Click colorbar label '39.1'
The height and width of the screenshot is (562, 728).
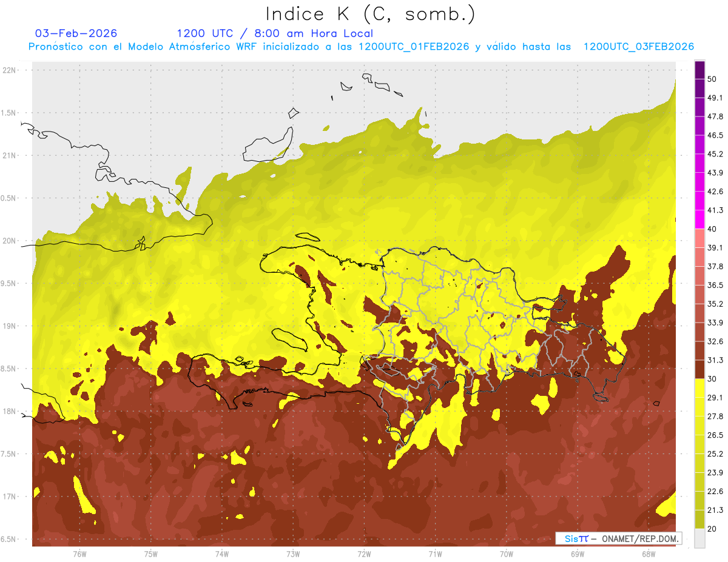coord(715,248)
